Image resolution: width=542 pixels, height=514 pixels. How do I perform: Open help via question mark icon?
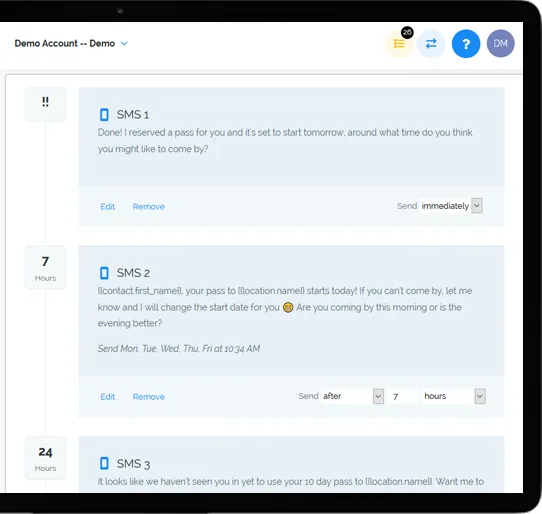click(466, 44)
